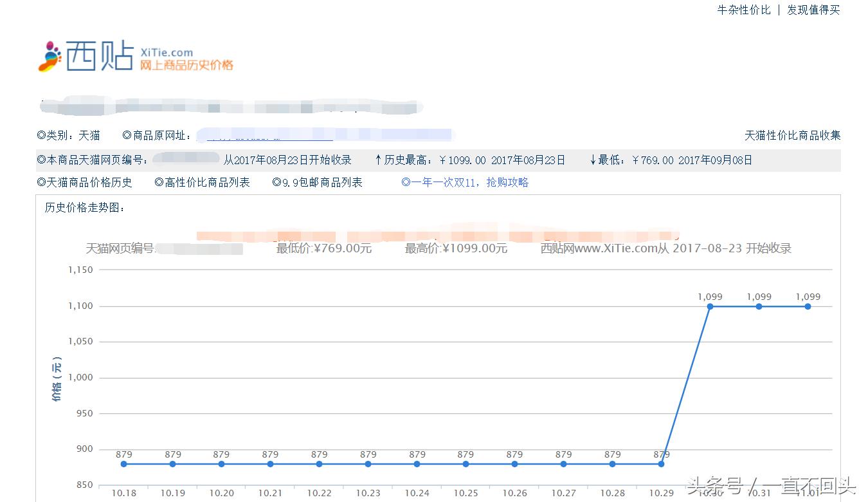868x502 pixels.
Task: Open the 发现值得买 link
Action: [813, 10]
